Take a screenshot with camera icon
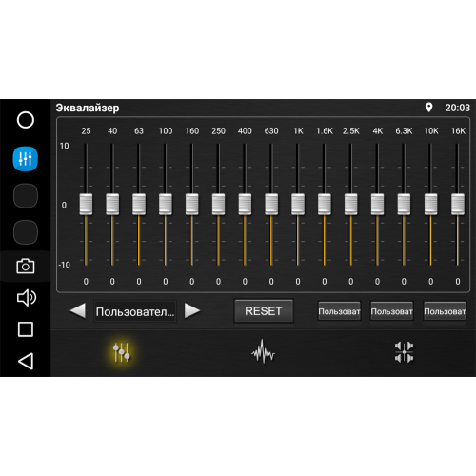The image size is (476, 476). pyautogui.click(x=26, y=266)
